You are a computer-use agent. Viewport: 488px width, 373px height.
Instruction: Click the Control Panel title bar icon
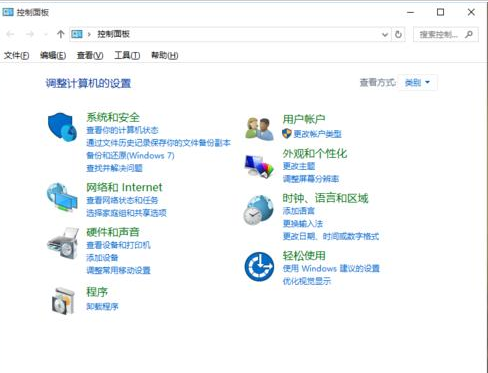point(8,12)
